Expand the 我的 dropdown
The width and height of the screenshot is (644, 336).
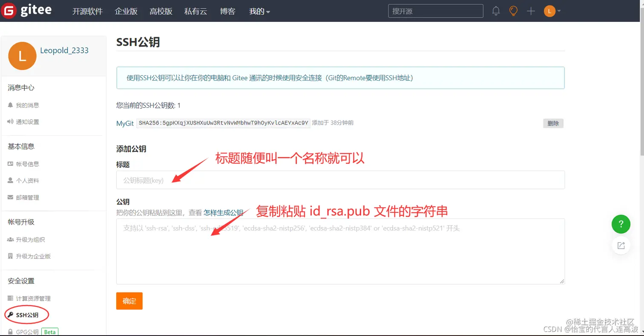(259, 12)
